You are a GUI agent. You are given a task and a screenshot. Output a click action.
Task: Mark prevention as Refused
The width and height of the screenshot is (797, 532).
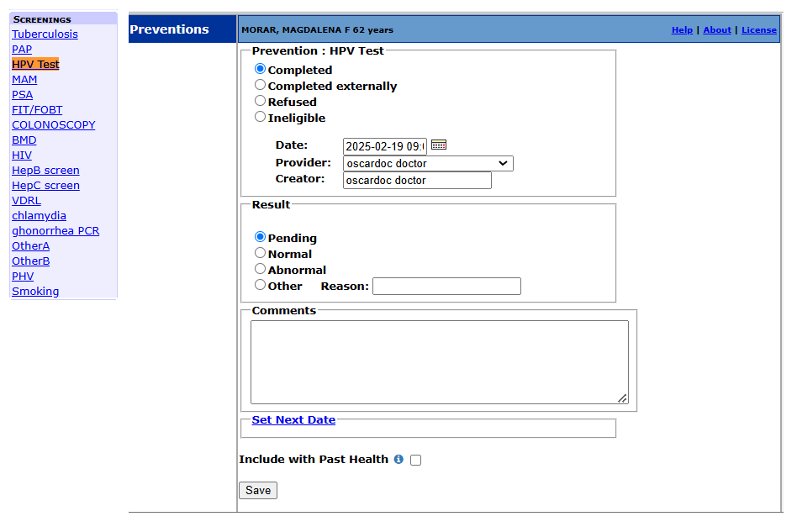[261, 102]
